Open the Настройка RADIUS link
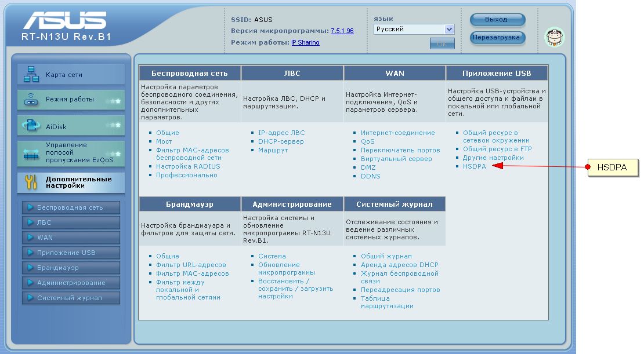The image size is (644, 354). coord(188,166)
